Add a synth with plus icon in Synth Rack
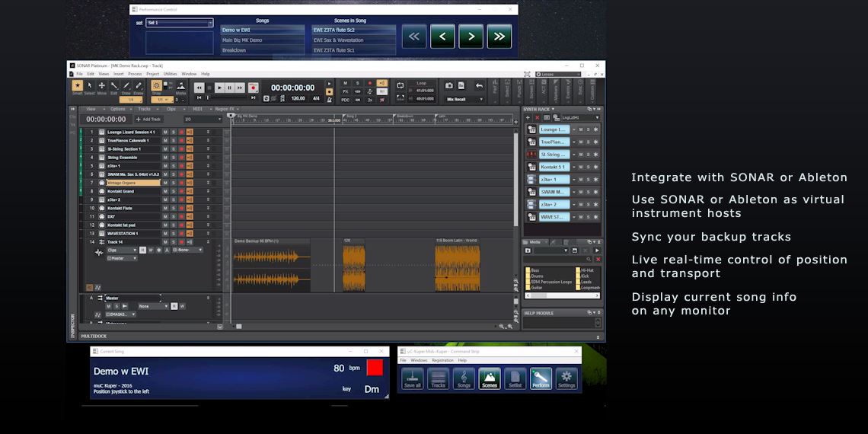This screenshot has width=868, height=434. click(x=528, y=118)
